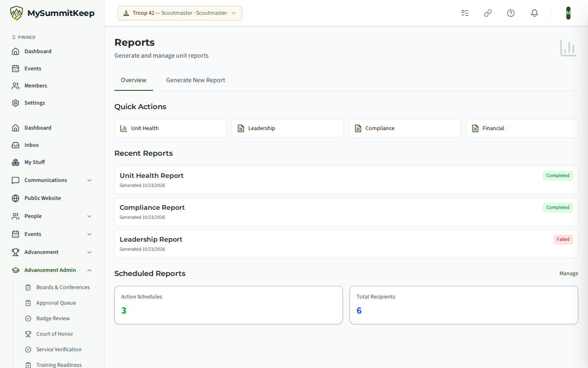The width and height of the screenshot is (588, 368).
Task: Click the Public Website globe icon
Action: 16,198
